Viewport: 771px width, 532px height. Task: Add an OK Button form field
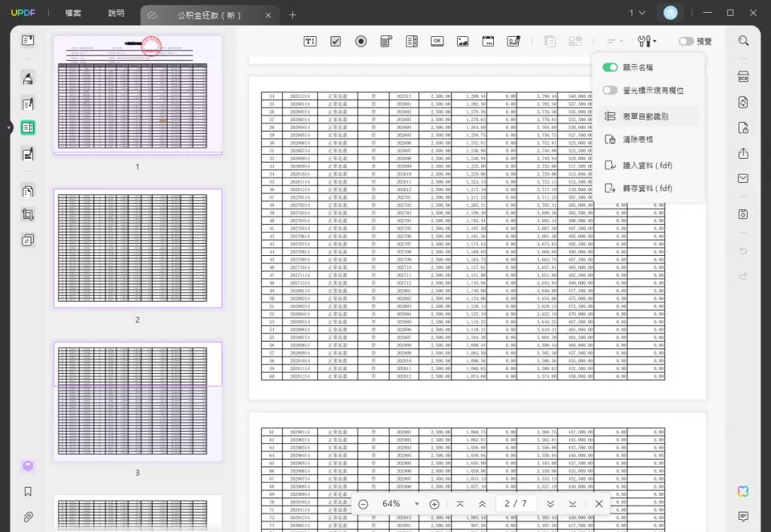point(437,41)
